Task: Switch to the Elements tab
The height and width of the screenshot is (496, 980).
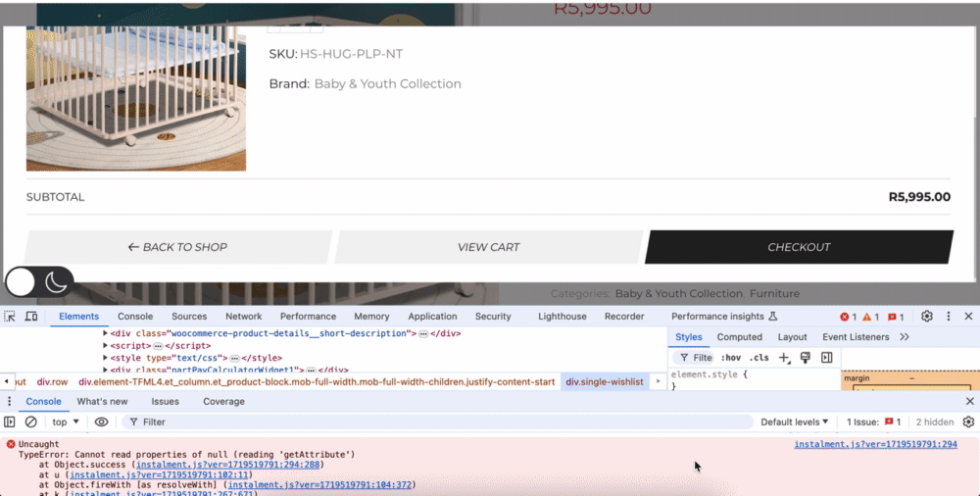Action: point(78,317)
